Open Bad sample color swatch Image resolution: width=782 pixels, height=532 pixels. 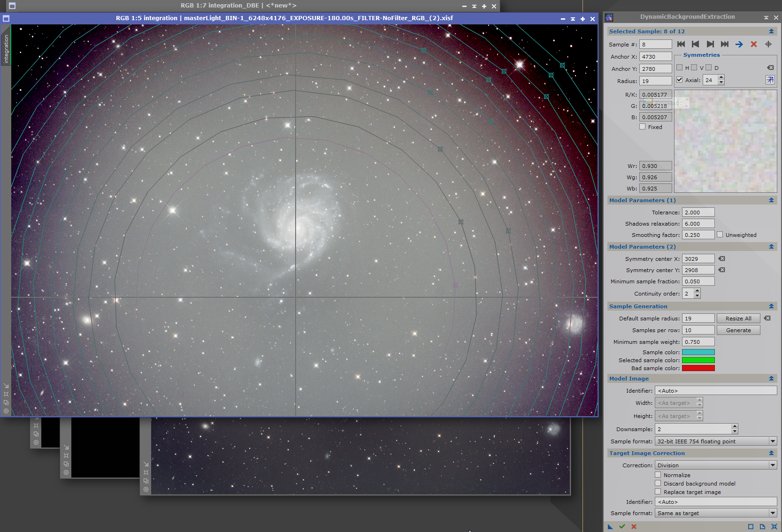pos(698,368)
